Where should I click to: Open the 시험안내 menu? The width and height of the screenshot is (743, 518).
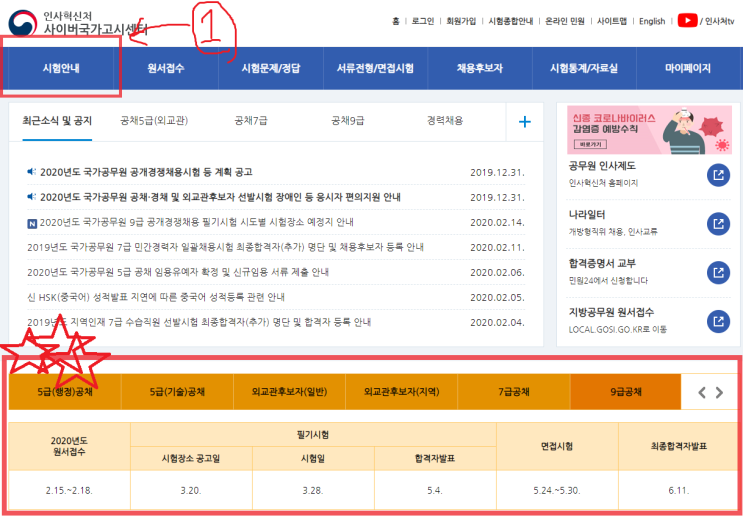click(x=61, y=68)
